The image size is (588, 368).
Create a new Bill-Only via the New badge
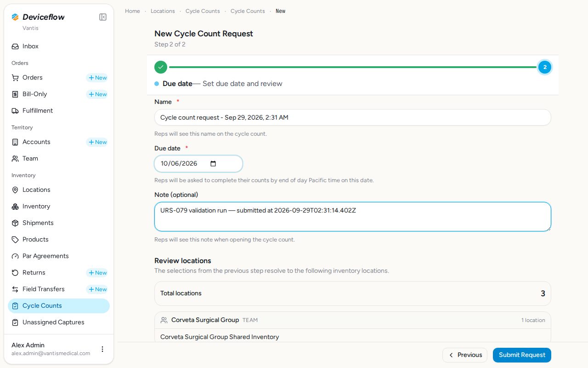97,94
